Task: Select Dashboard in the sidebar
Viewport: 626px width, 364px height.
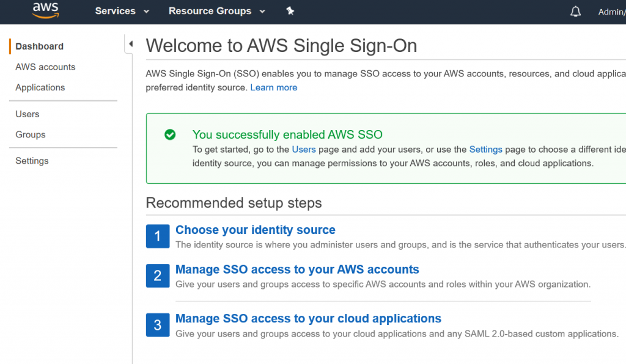Action: pyautogui.click(x=40, y=46)
